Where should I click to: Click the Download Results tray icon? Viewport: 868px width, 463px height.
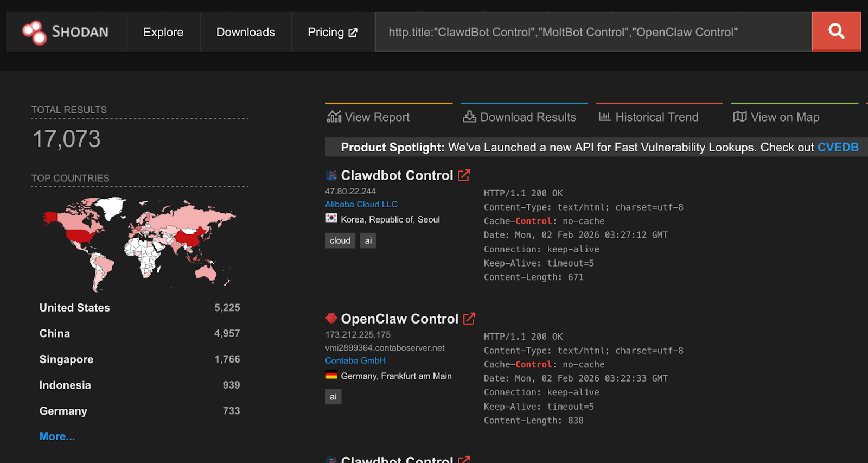click(469, 117)
